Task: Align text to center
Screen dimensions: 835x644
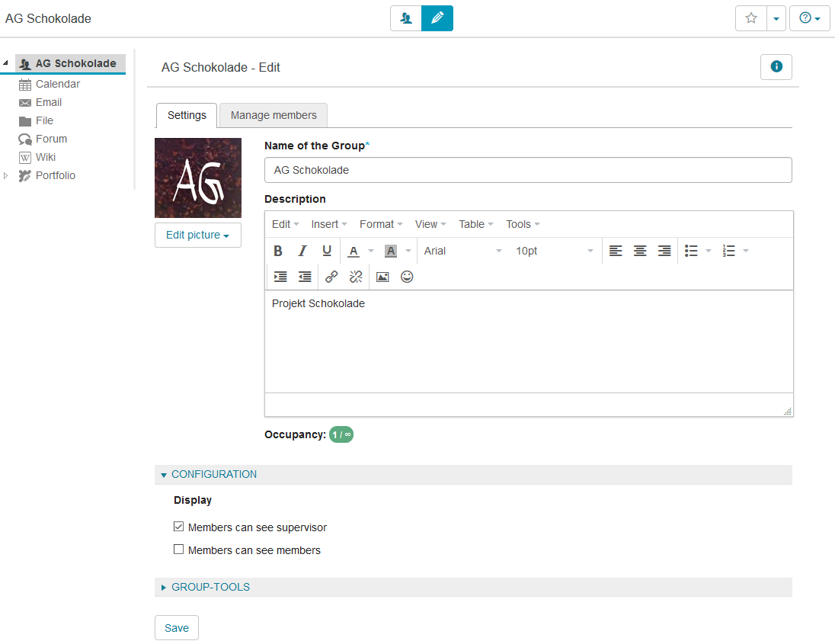Action: [640, 251]
